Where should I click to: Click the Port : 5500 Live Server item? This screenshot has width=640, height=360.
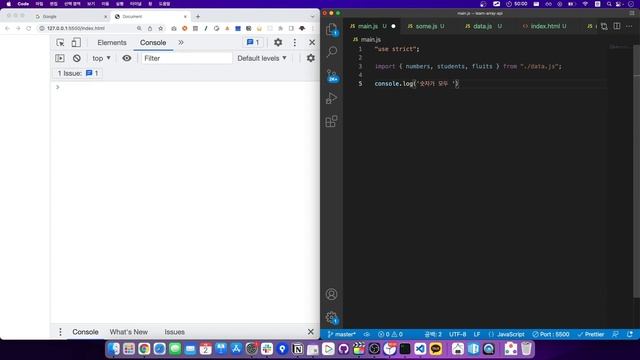click(551, 334)
